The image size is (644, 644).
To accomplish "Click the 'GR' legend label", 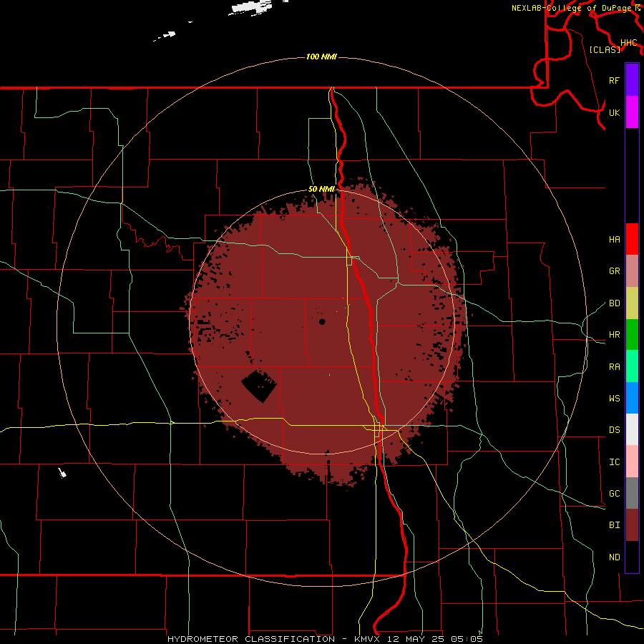I will coord(614,271).
